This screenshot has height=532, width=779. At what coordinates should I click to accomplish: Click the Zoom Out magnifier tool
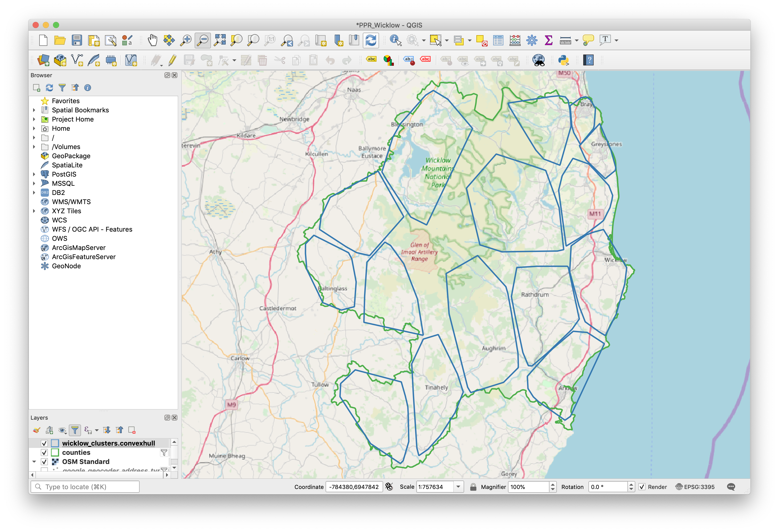[203, 40]
